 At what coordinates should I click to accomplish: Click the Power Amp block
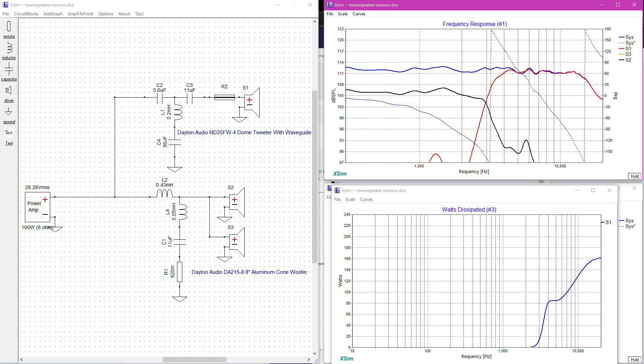tap(37, 207)
